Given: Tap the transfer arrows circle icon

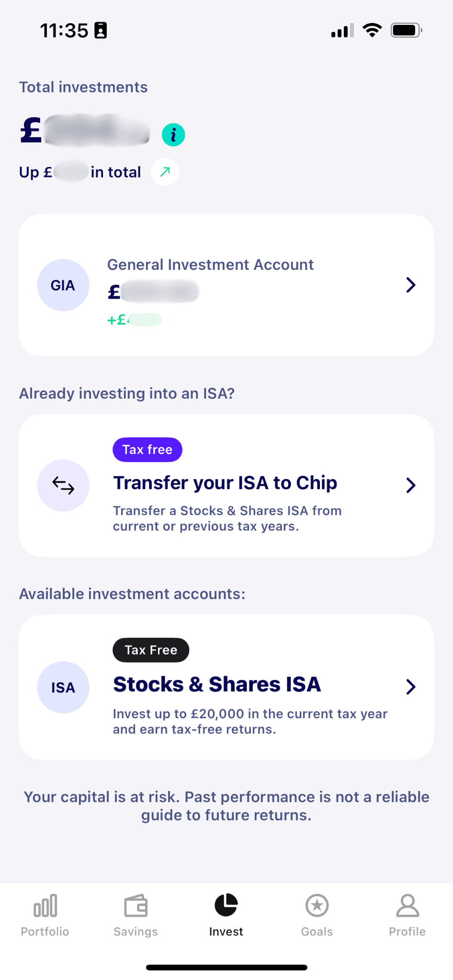Looking at the screenshot, I should coord(63,485).
